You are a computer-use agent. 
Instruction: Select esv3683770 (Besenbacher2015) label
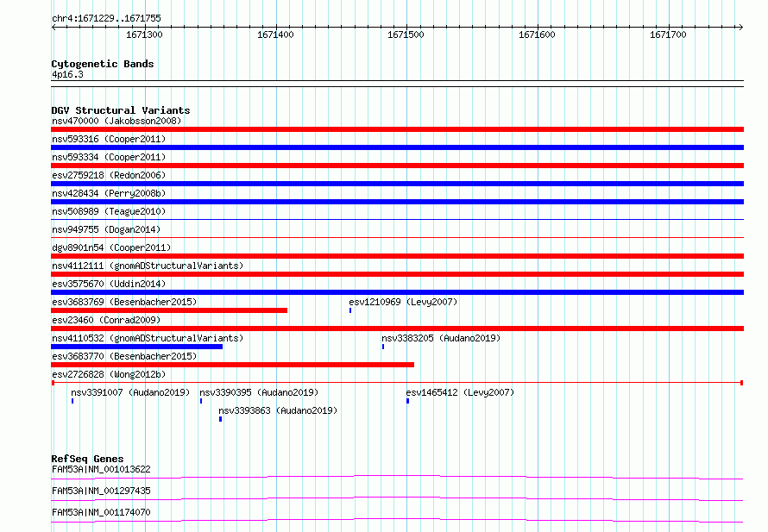pyautogui.click(x=124, y=356)
